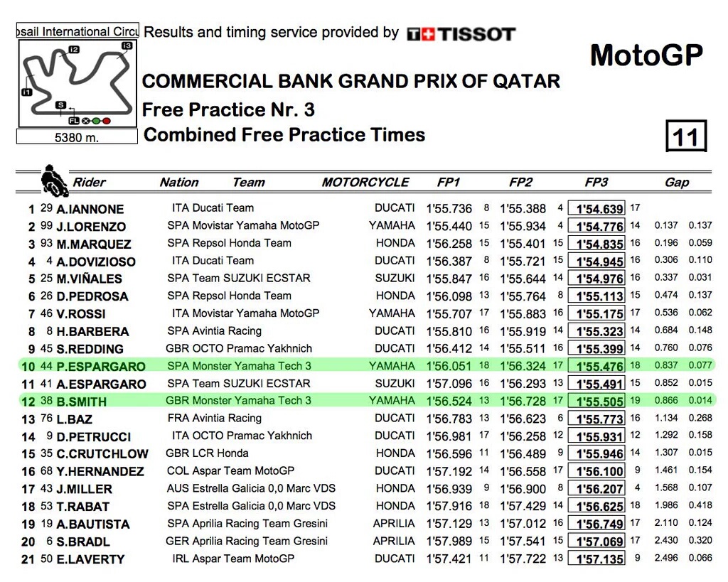Click rider name V.ROSSI

(x=81, y=314)
